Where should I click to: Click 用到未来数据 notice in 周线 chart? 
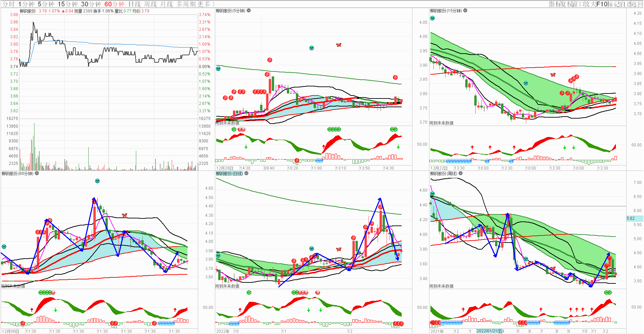tap(441, 286)
